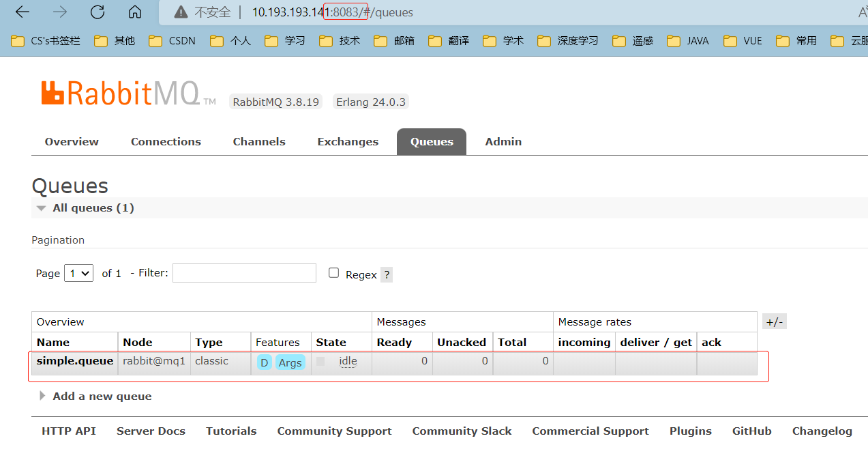Select the Queues tab

(432, 142)
